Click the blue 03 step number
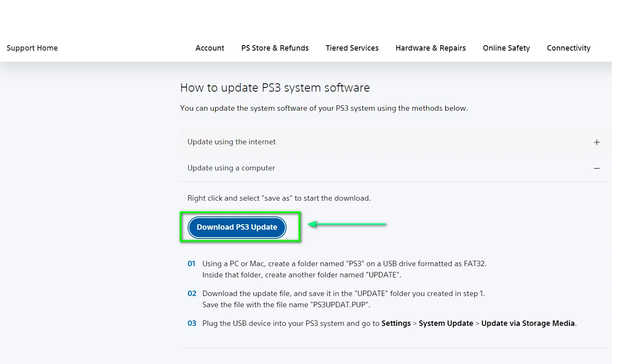This screenshot has height=364, width=644. 192,323
